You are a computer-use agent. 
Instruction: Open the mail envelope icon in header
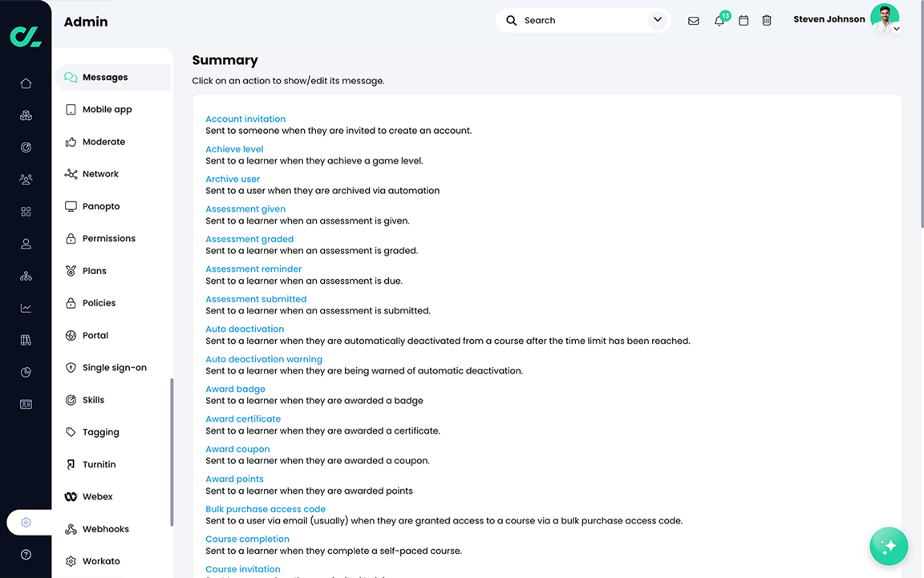click(x=694, y=21)
